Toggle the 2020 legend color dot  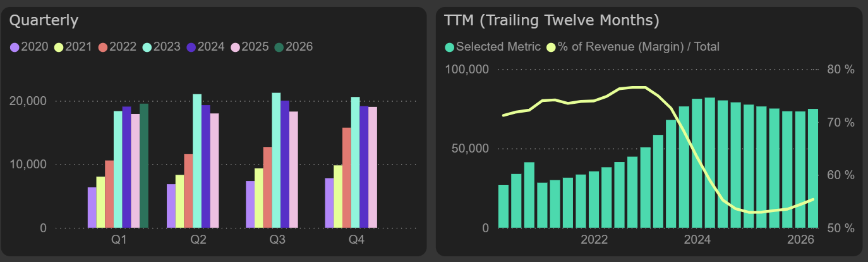tap(15, 47)
